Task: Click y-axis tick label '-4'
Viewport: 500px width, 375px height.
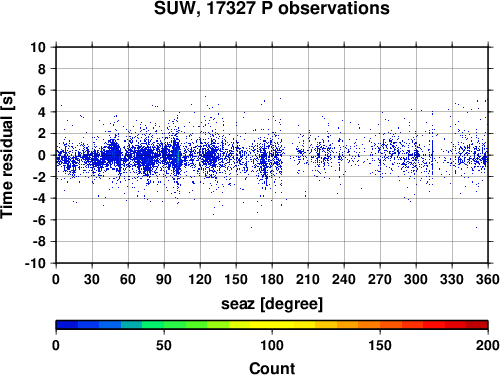Action: (x=39, y=198)
